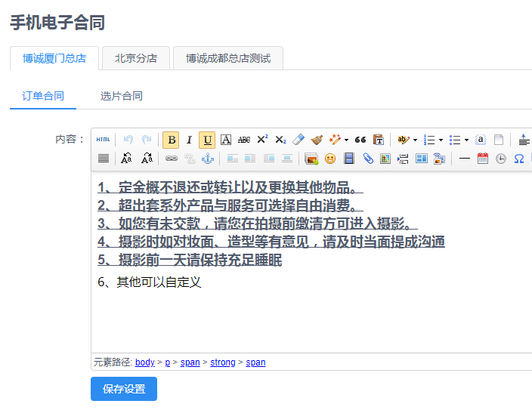Screen dimensions: 532x410
Task: Click the line 1、定金概不退还 text
Action: point(230,187)
